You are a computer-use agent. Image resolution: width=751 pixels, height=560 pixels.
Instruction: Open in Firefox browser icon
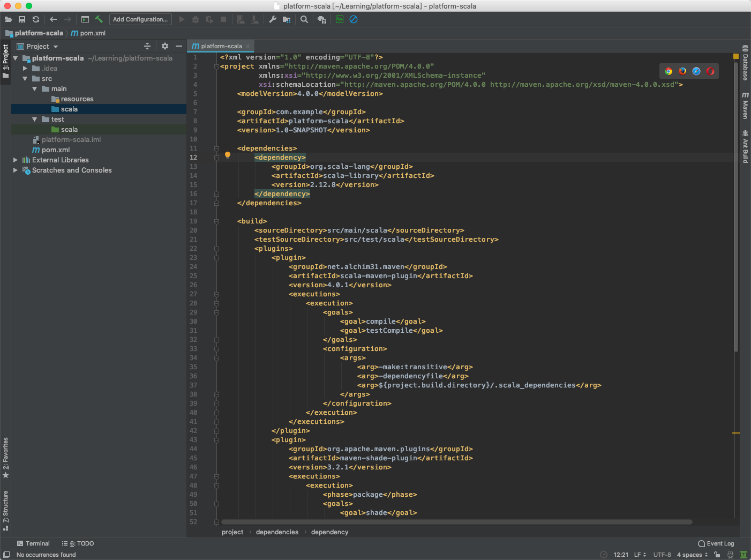682,71
